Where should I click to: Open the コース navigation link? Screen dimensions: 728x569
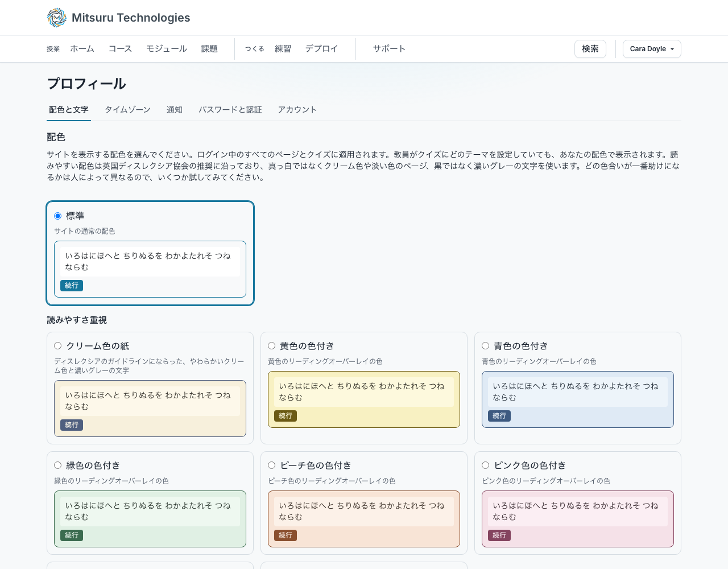pyautogui.click(x=120, y=49)
